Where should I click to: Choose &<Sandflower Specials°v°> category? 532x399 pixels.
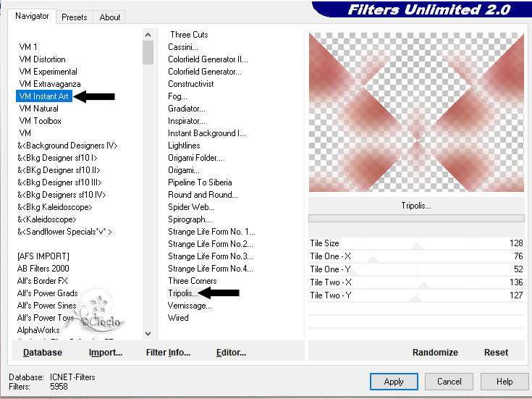click(64, 232)
